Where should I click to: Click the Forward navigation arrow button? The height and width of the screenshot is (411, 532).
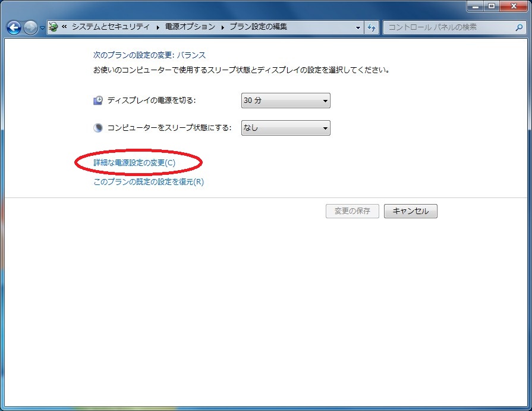tap(30, 27)
